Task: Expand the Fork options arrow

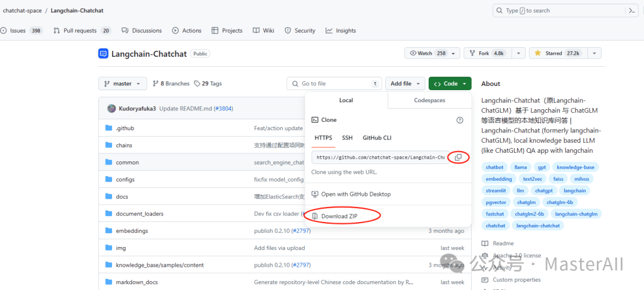Action: [519, 53]
